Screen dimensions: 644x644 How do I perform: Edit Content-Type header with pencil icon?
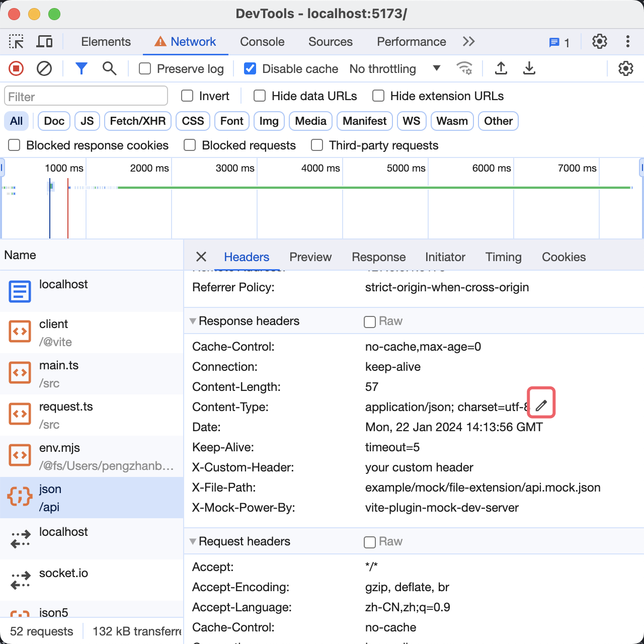pyautogui.click(x=541, y=406)
